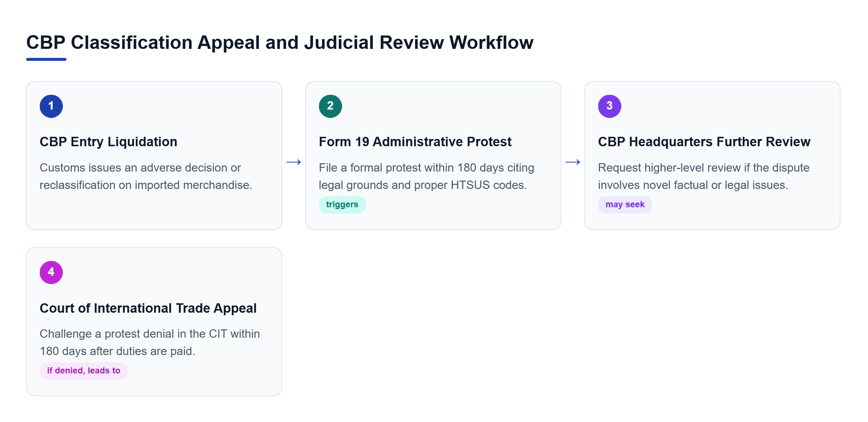868x422 pixels.
Task: Click arrow between Form 19 Protest and Headquarters Review
Action: click(x=573, y=162)
